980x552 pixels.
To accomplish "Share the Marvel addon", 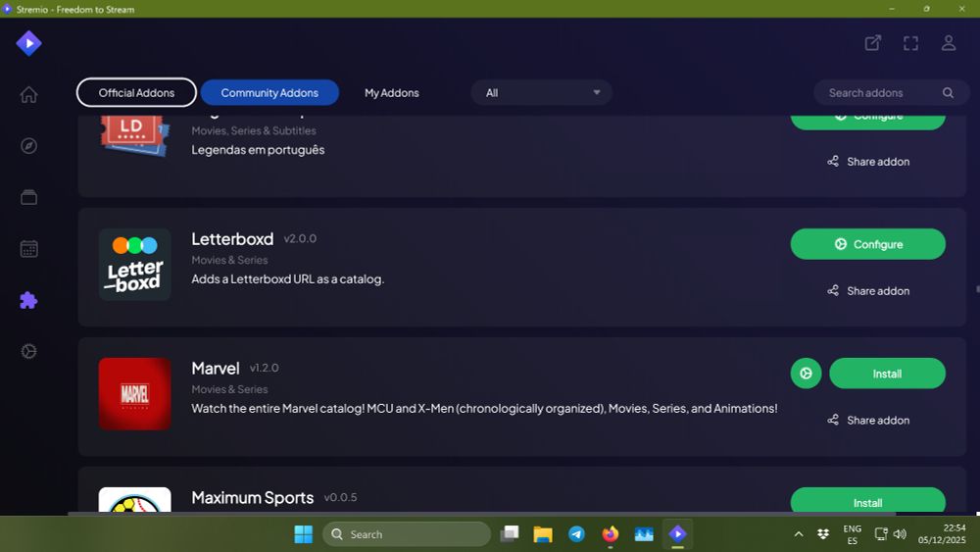I will [x=868, y=420].
